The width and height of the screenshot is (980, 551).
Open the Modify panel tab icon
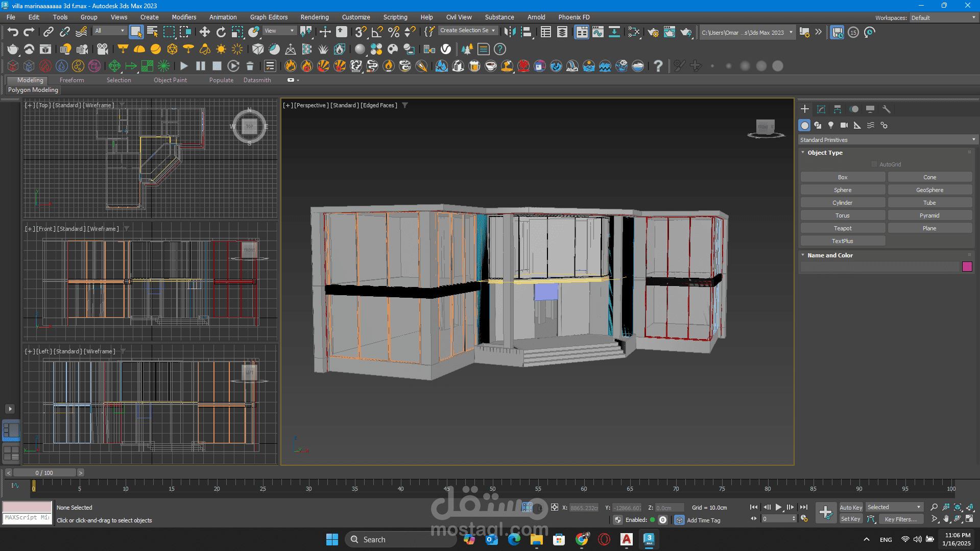(821, 109)
